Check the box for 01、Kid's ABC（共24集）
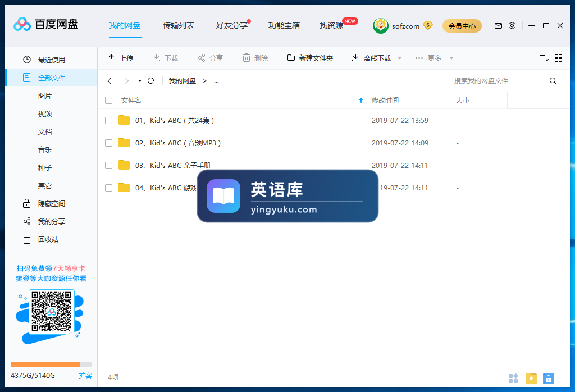The height and width of the screenshot is (392, 575). tap(108, 120)
